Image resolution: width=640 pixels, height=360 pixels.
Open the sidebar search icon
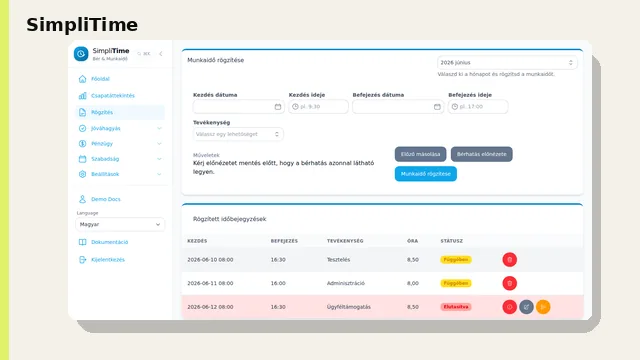pos(139,53)
